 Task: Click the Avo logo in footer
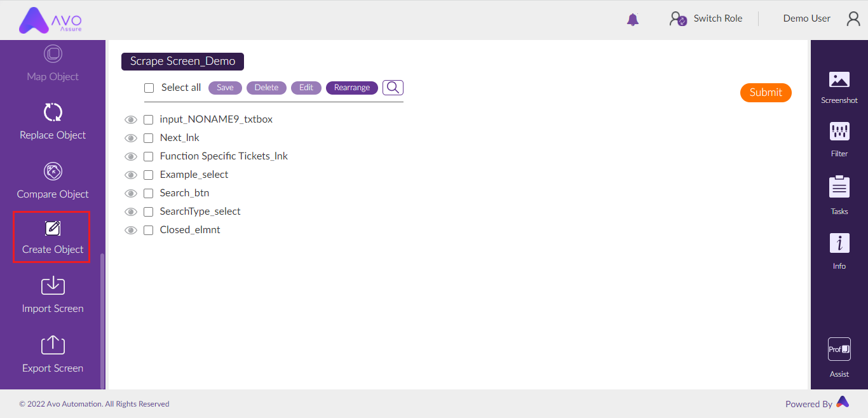[x=843, y=401]
